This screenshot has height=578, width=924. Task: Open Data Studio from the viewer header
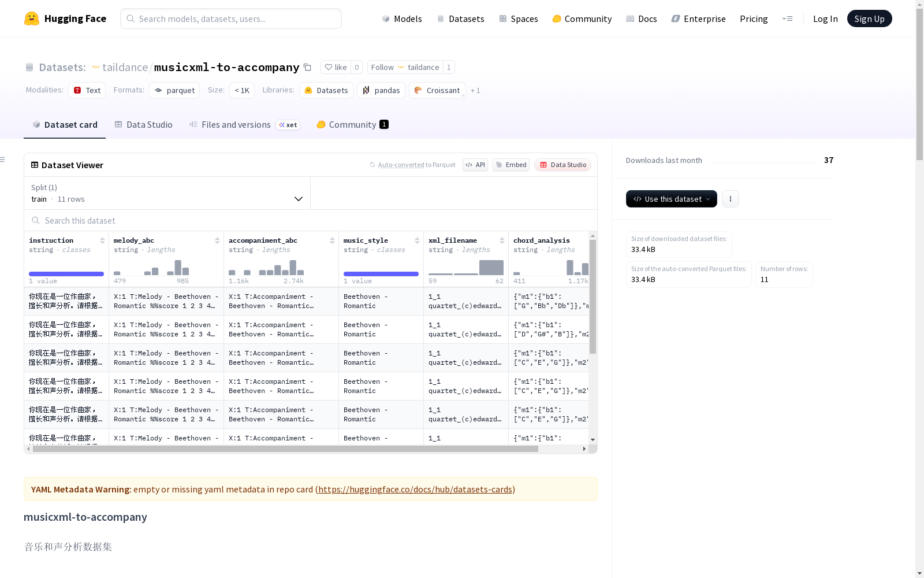click(x=562, y=165)
